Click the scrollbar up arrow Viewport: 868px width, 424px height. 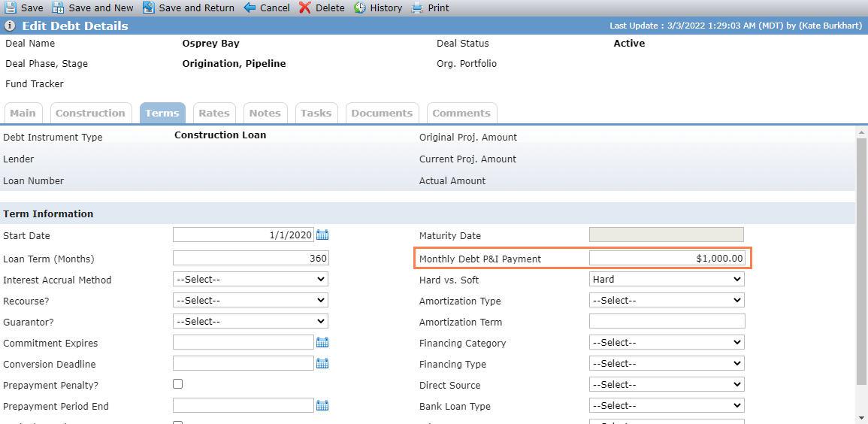tap(862, 132)
